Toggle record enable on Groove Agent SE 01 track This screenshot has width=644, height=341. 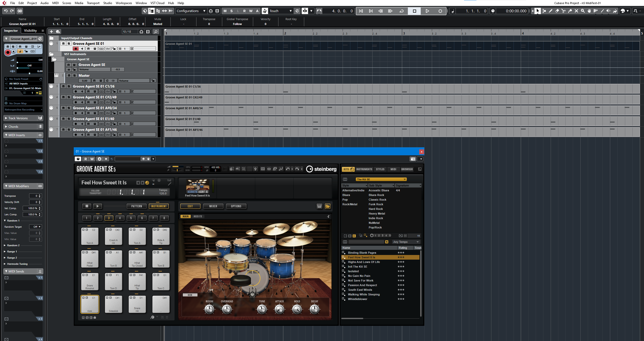coord(76,49)
